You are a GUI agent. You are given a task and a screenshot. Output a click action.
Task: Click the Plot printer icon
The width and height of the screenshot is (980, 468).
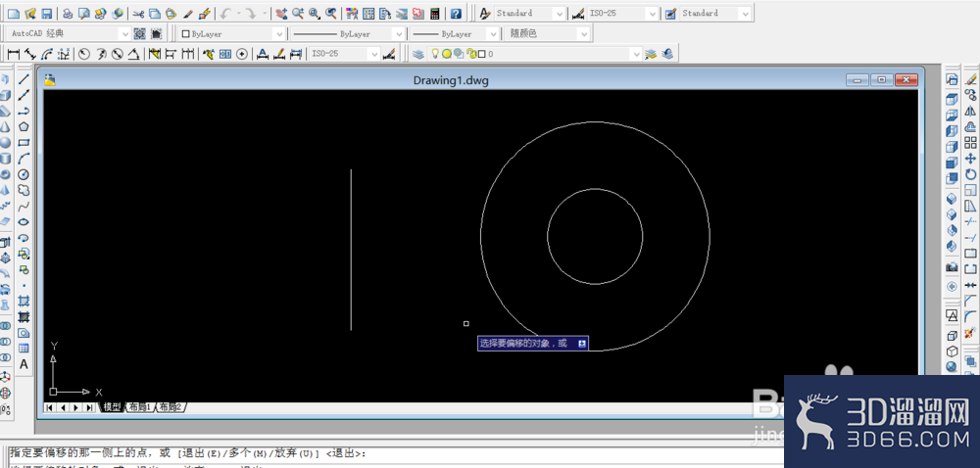click(x=68, y=13)
